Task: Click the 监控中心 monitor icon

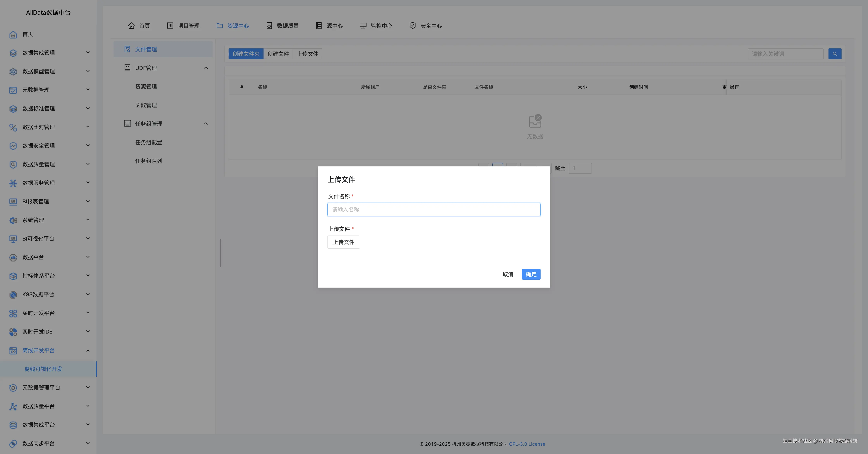Action: pos(363,26)
